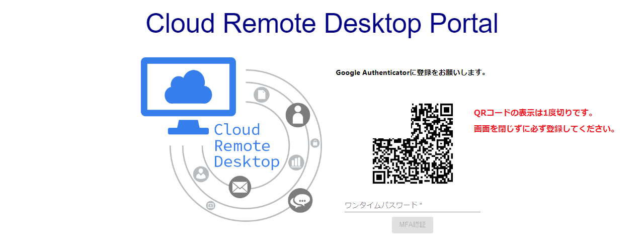Click the MFA認証 button
Image resolution: width=644 pixels, height=250 pixels.
point(413,225)
